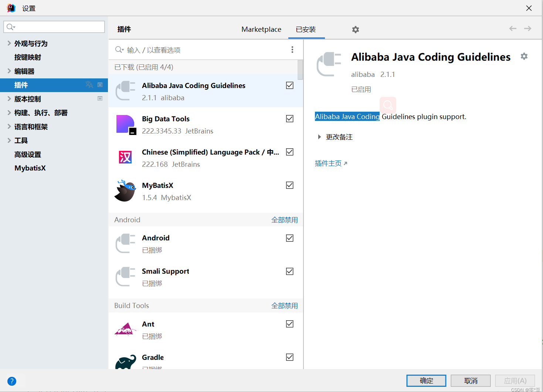
Task: Disable Big Data Tools plugin checkbox
Action: click(290, 119)
